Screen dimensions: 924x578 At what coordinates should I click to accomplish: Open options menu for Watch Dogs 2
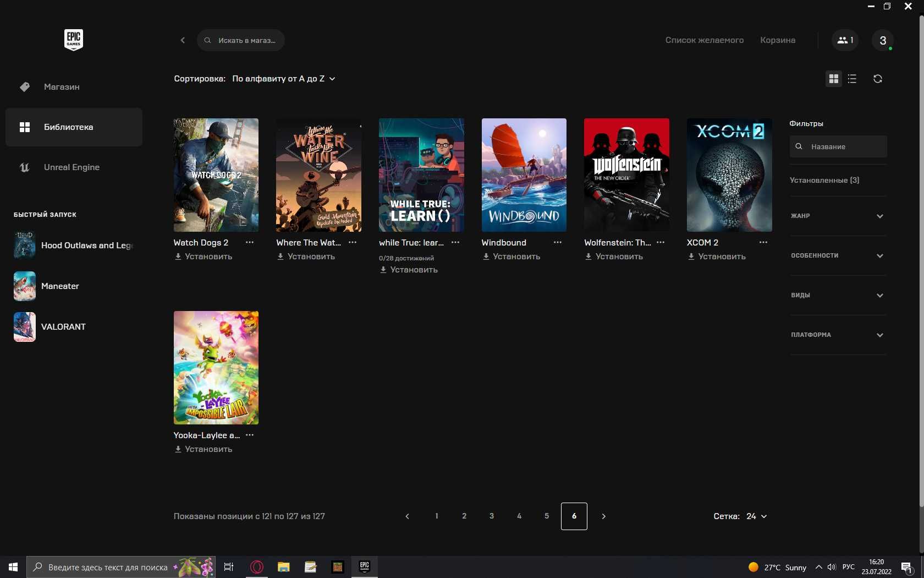click(250, 242)
